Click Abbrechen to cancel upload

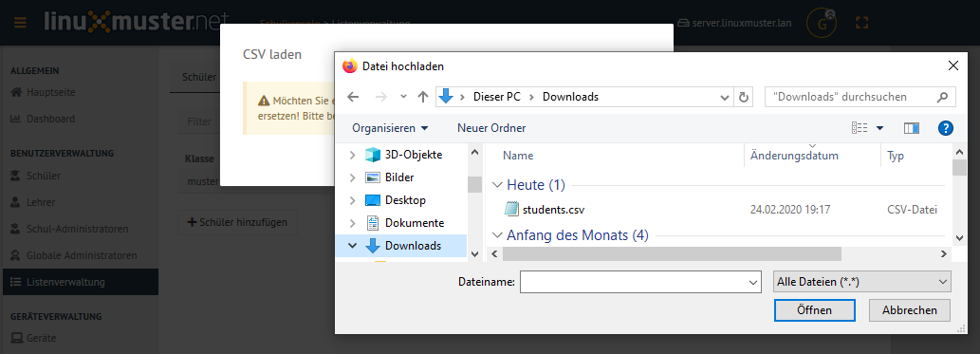coord(910,310)
